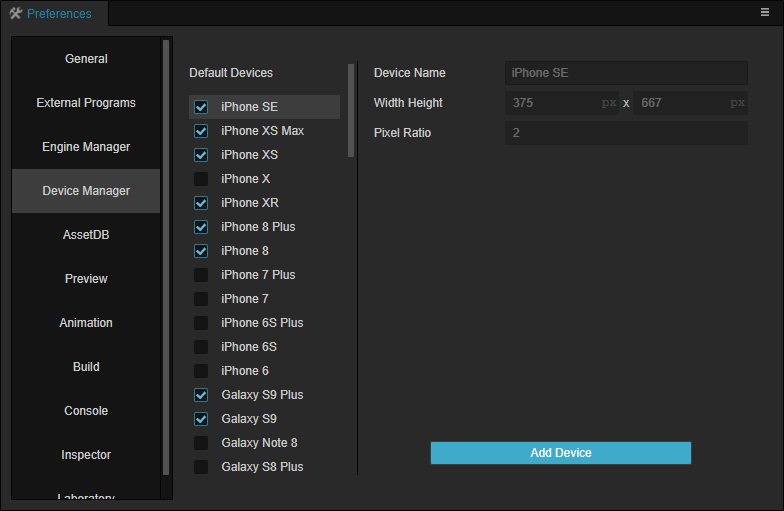Viewport: 784px width, 511px height.
Task: Switch to Preview settings
Action: click(x=86, y=279)
